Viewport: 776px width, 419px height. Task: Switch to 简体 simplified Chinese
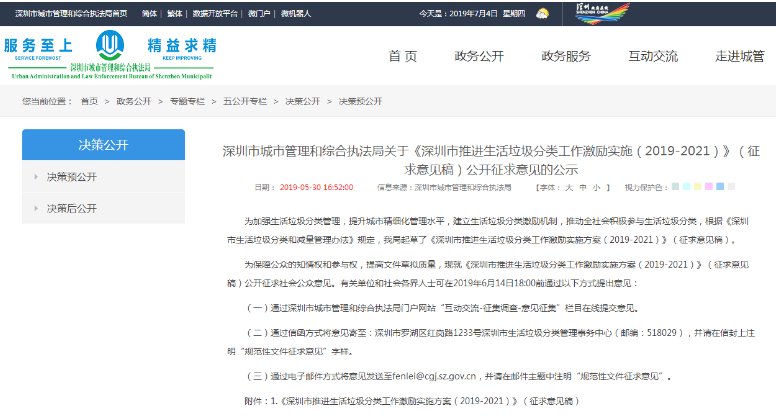(x=150, y=15)
